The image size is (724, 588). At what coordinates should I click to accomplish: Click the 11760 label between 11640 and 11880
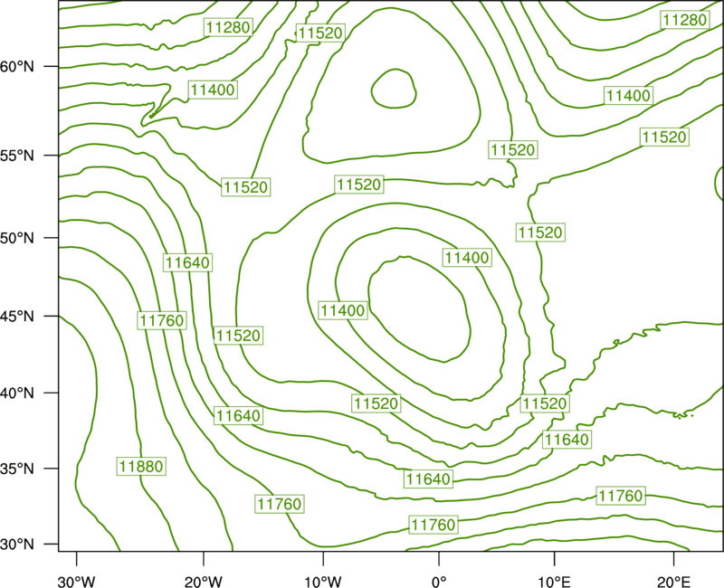162,320
